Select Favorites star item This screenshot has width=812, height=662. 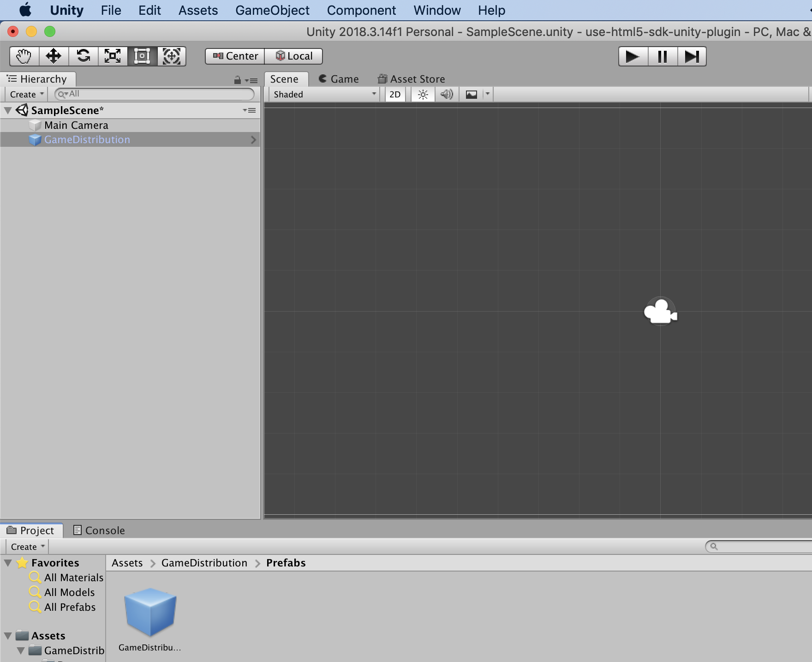coord(48,563)
